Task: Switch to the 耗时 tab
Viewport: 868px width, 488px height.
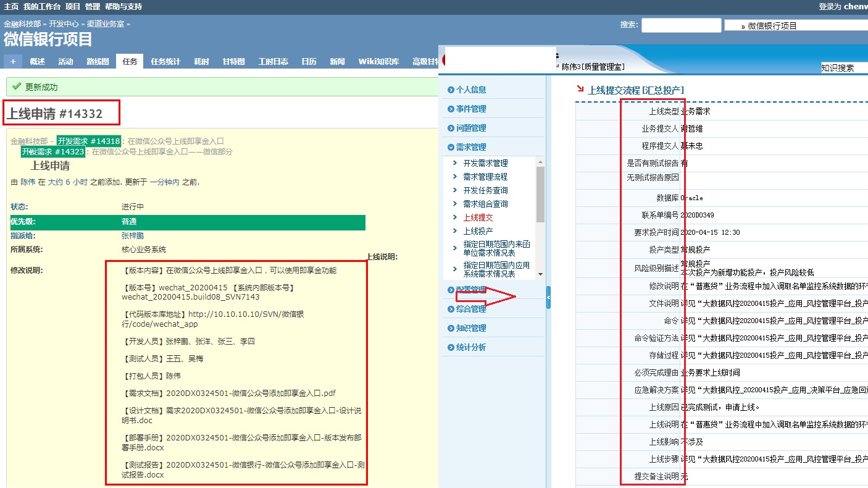Action: [x=201, y=61]
